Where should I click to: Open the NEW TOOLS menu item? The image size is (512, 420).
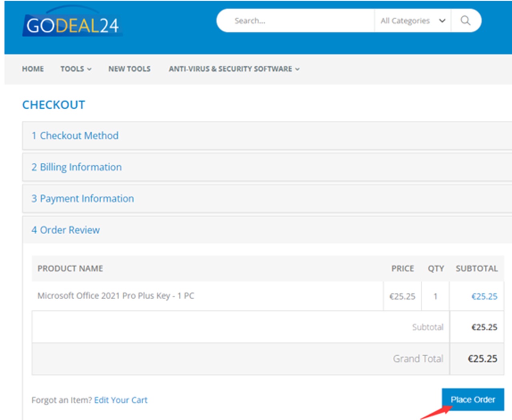point(129,69)
